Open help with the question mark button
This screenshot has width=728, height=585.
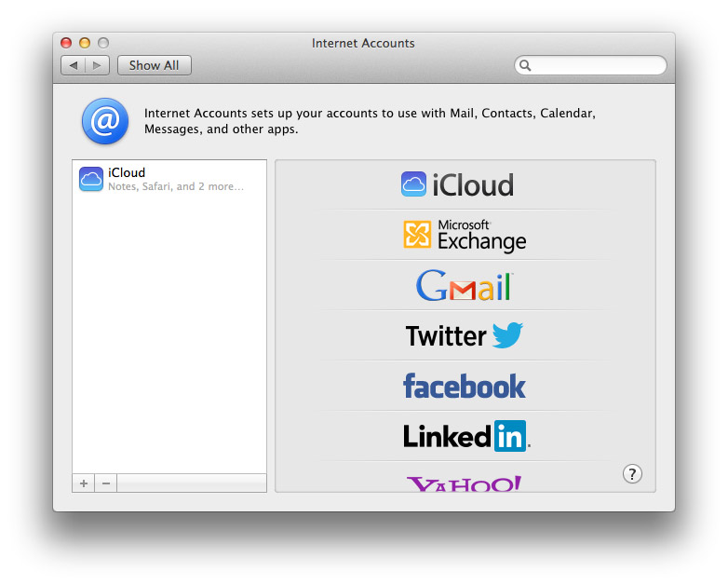click(632, 474)
